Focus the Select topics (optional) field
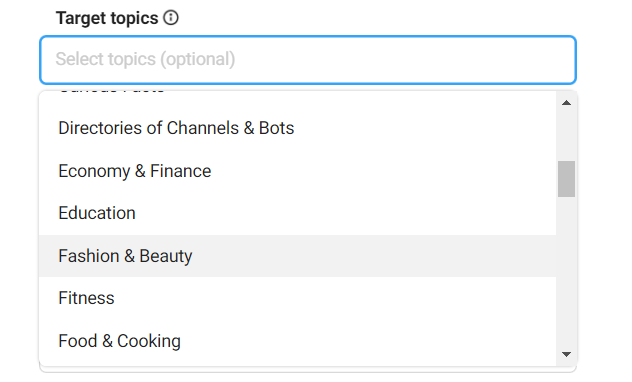This screenshot has width=632, height=382. coord(308,60)
